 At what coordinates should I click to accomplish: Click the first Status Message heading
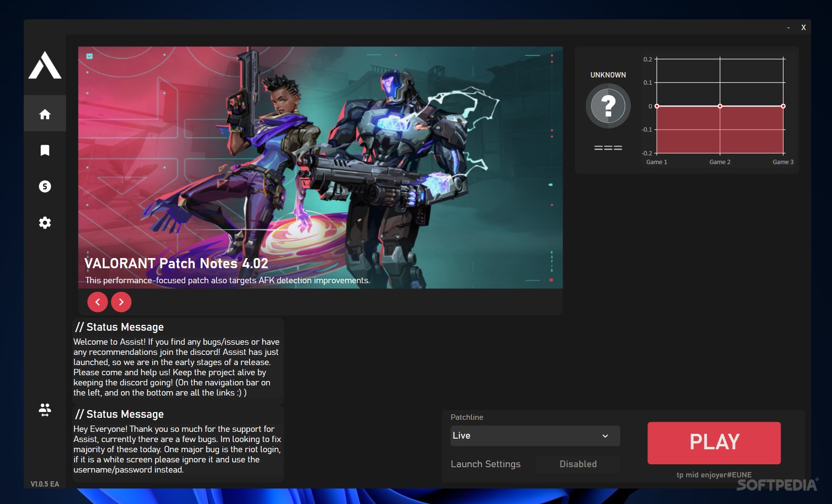119,327
